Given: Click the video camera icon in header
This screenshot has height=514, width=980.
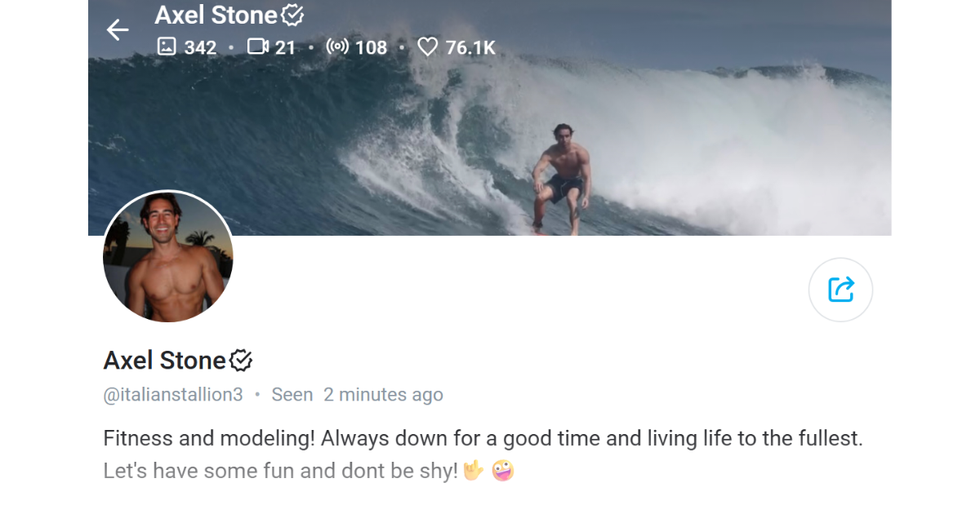Looking at the screenshot, I should [258, 47].
